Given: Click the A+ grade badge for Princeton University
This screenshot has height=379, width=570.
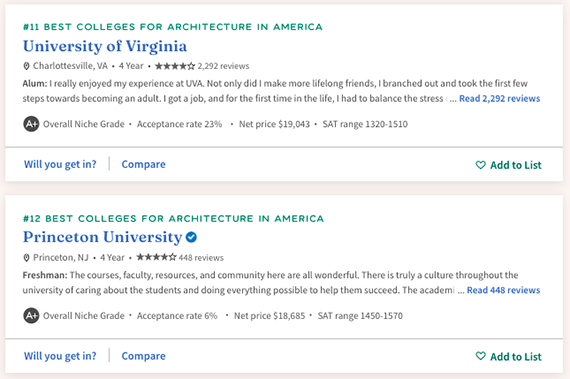Looking at the screenshot, I should point(31,315).
